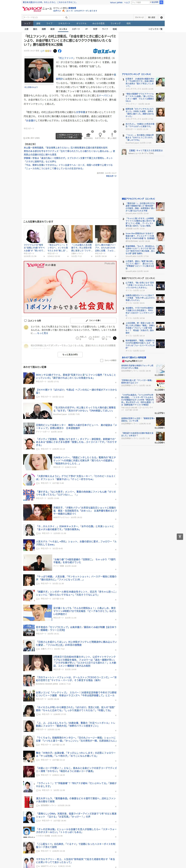186x868 pixels.
Task: Open the ヘルプ link
Action: pyautogui.click(x=127, y=2)
